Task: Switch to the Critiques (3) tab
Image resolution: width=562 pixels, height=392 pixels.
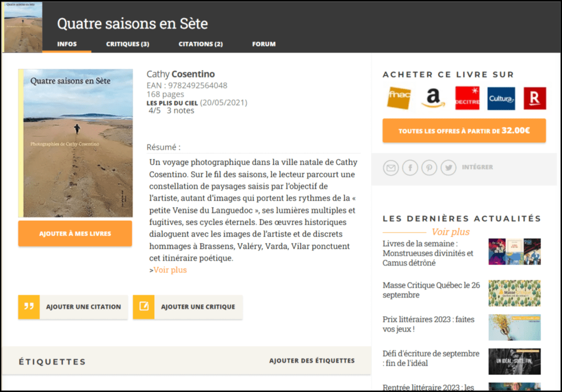Action: tap(127, 44)
